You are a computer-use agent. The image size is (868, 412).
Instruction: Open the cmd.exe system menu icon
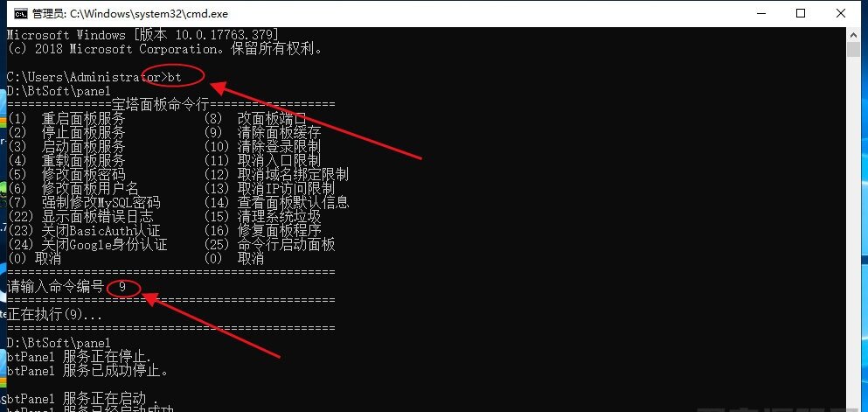coord(20,14)
